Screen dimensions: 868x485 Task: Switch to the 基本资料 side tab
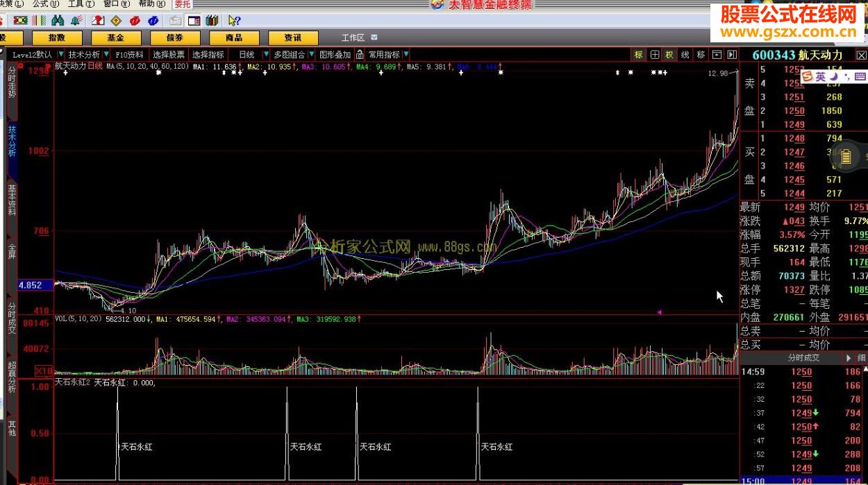pyautogui.click(x=12, y=200)
